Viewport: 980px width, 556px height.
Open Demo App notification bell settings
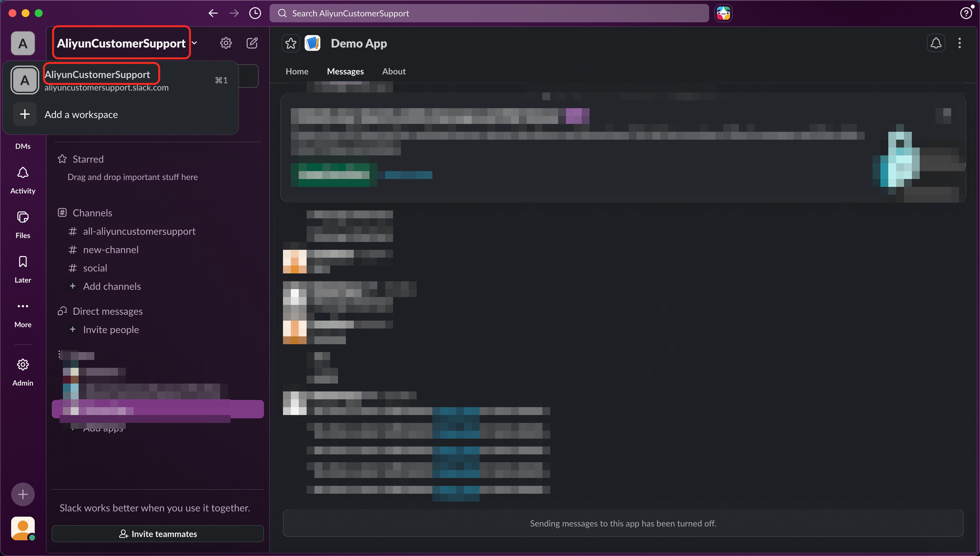click(936, 43)
